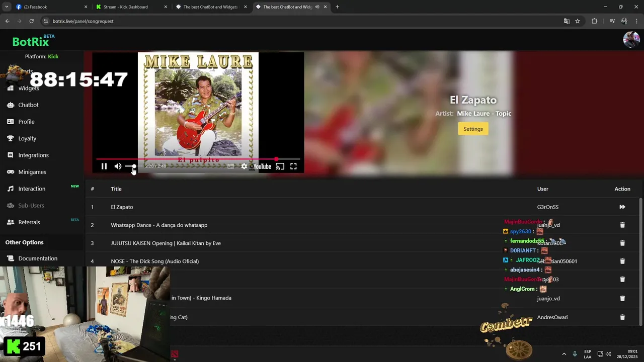Enter fullscreen on the video player
Image resolution: width=644 pixels, height=362 pixels.
(x=293, y=166)
